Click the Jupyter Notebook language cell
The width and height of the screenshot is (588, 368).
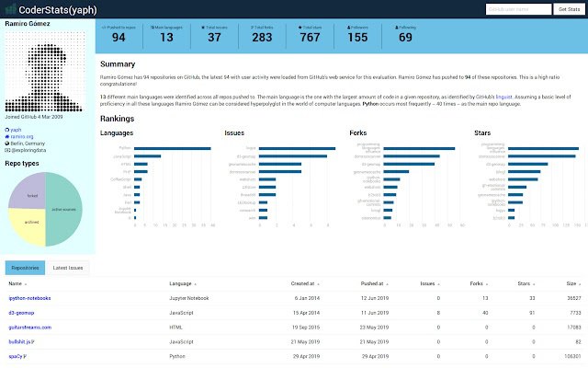click(x=189, y=298)
